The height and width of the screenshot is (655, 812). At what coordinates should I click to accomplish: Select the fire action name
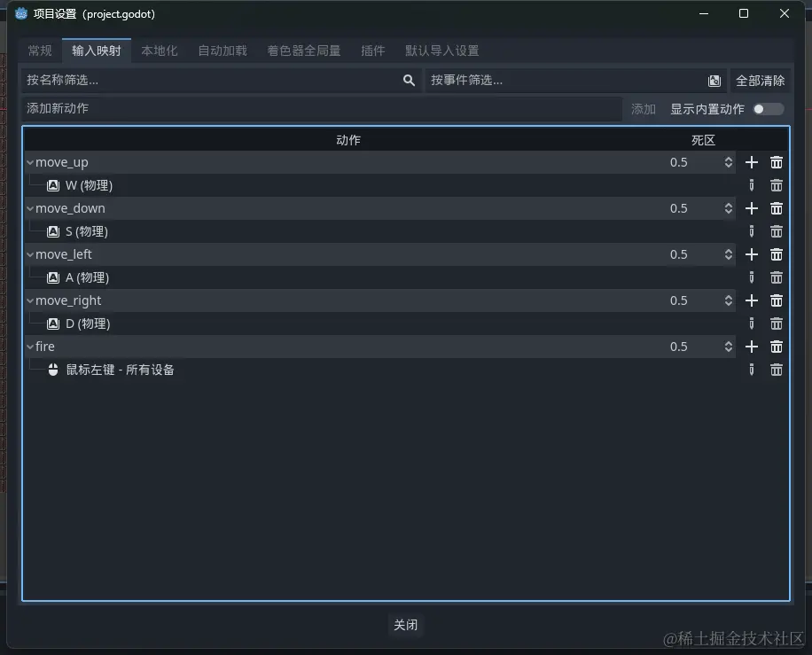45,347
